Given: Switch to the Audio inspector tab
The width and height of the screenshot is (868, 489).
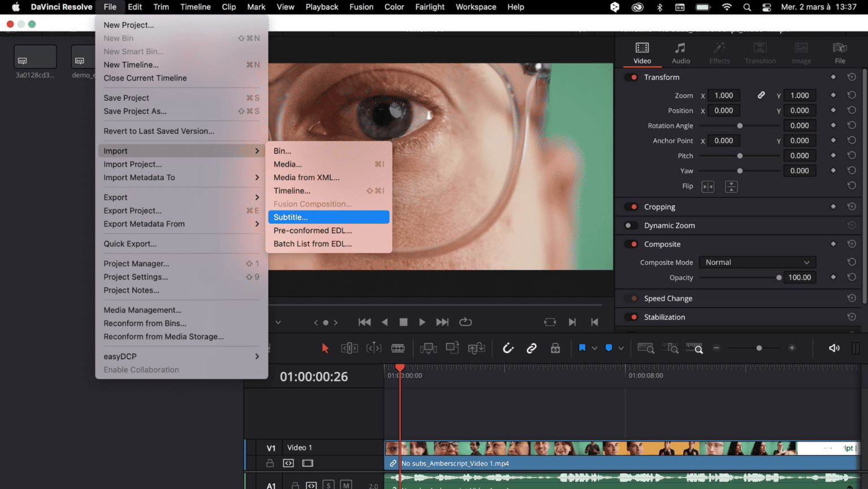Looking at the screenshot, I should point(680,53).
